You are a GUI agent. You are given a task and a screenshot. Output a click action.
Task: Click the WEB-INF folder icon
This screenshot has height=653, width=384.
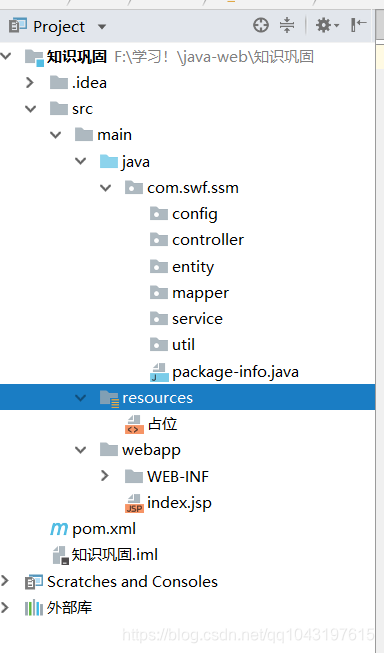(x=134, y=476)
